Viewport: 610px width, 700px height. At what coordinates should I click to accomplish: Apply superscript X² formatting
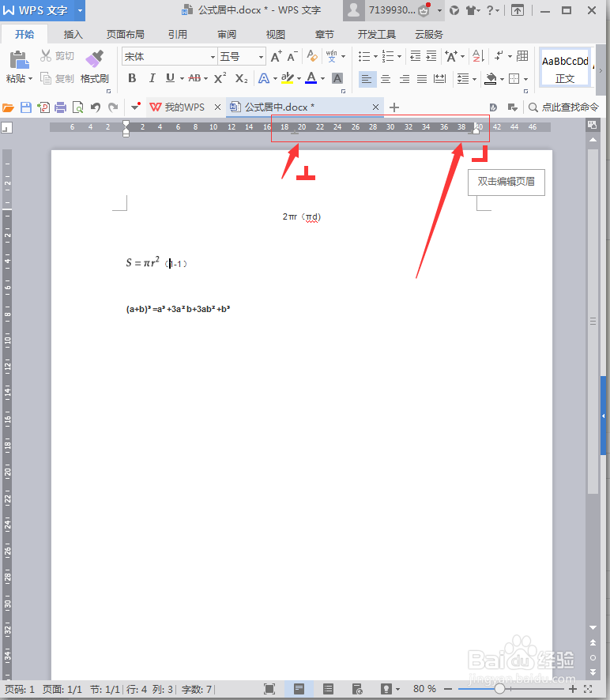(x=220, y=78)
